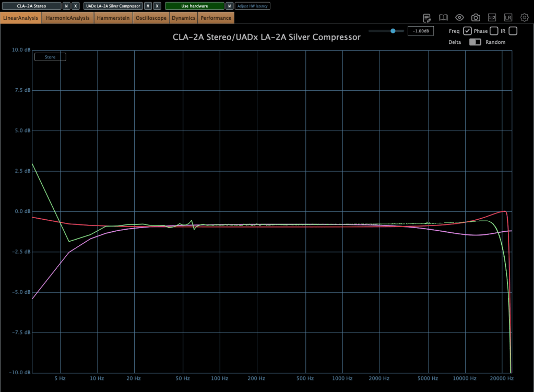The width and height of the screenshot is (534, 392).
Task: Click the 1|2 channel icon
Action: (x=492, y=18)
